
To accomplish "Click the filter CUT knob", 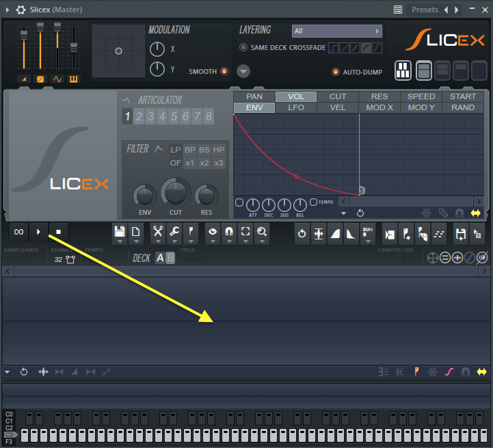I will point(176,193).
